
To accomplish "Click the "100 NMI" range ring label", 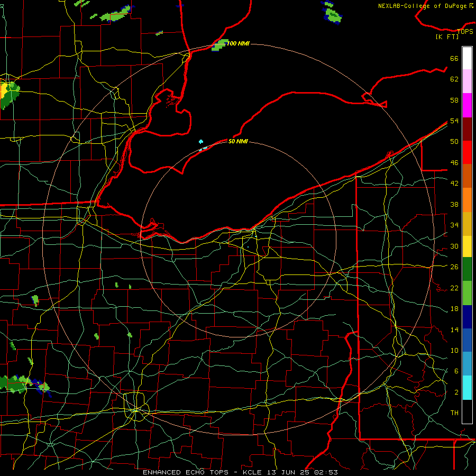I will click(x=239, y=43).
